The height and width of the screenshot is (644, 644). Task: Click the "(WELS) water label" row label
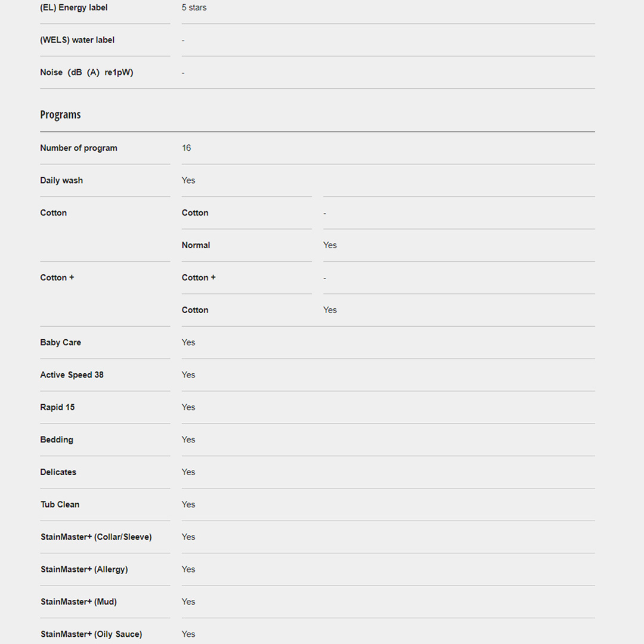pos(78,40)
